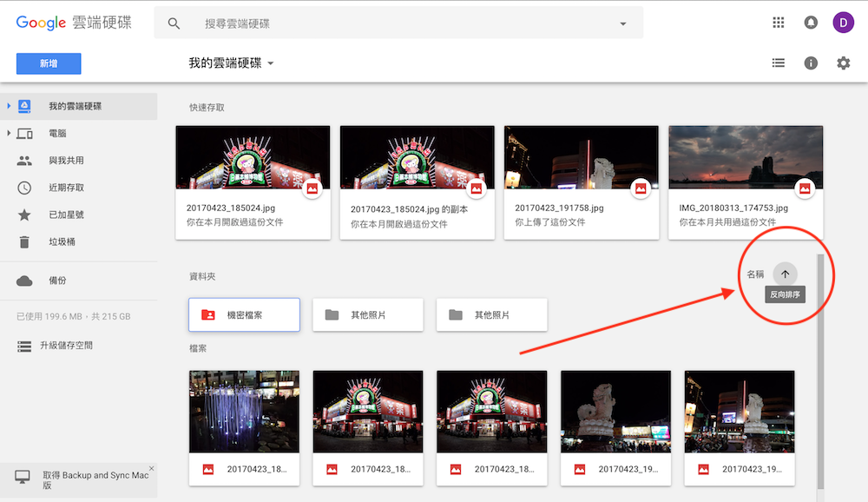Image resolution: width=868 pixels, height=502 pixels.
Task: Open Drive settings gear
Action: point(843,63)
